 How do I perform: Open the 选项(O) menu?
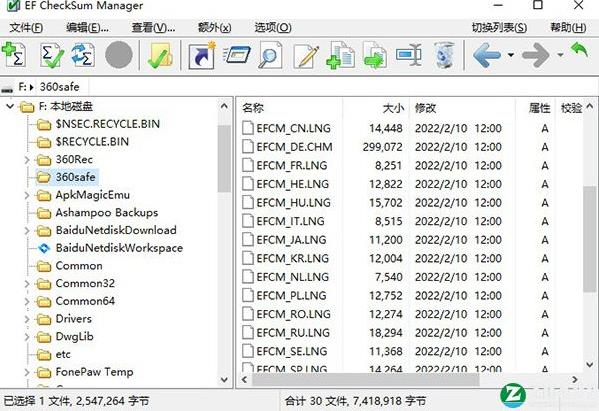coord(273,27)
